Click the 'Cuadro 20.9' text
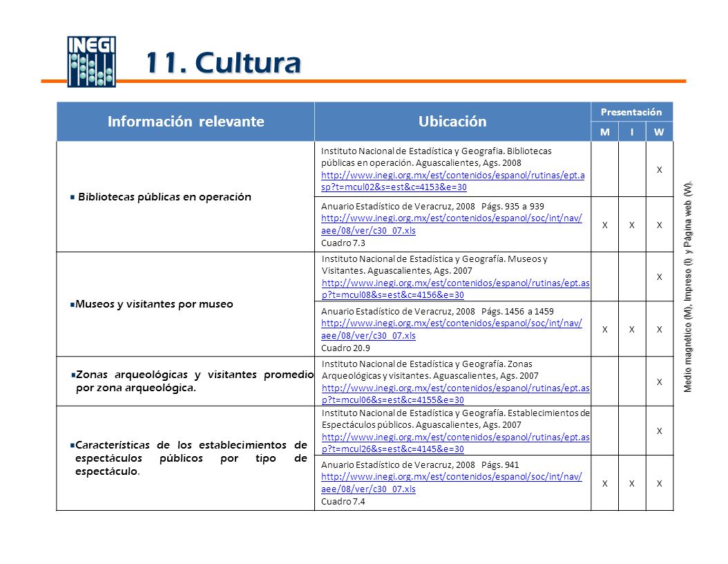The height and width of the screenshot is (564, 728). coord(345,348)
